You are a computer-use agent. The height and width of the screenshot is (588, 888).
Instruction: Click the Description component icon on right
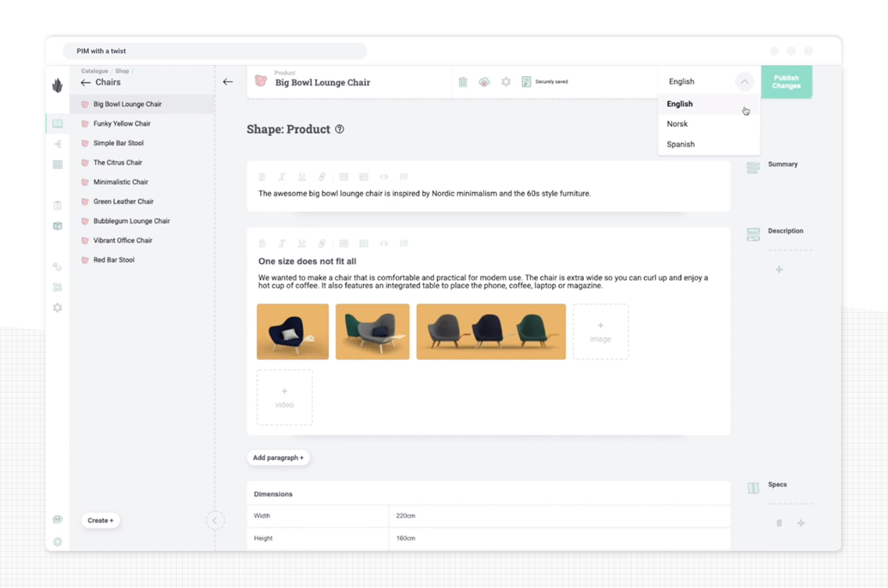pos(753,234)
